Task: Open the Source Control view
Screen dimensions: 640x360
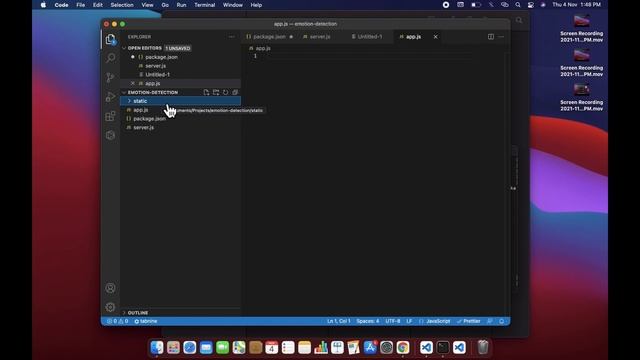Action: tap(110, 77)
